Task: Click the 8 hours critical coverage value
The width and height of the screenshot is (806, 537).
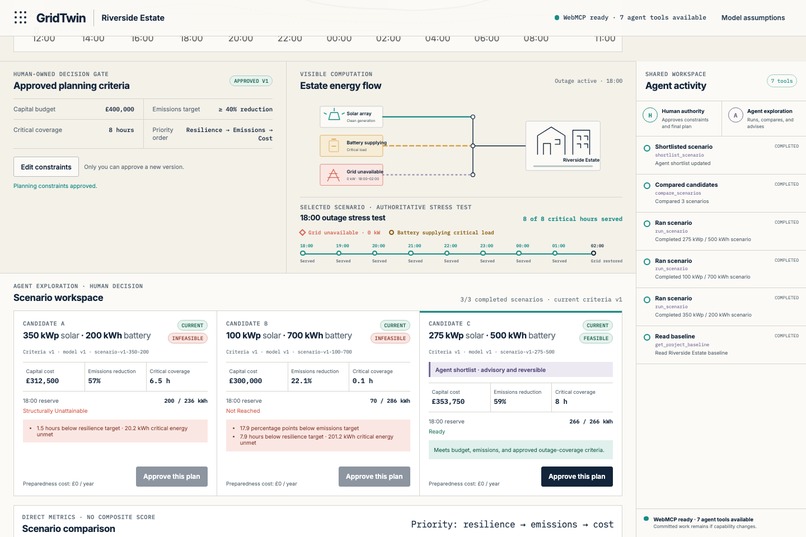Action: tap(121, 130)
